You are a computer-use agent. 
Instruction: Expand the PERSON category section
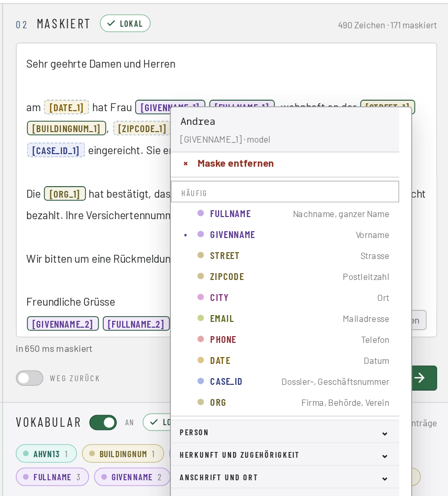(285, 433)
